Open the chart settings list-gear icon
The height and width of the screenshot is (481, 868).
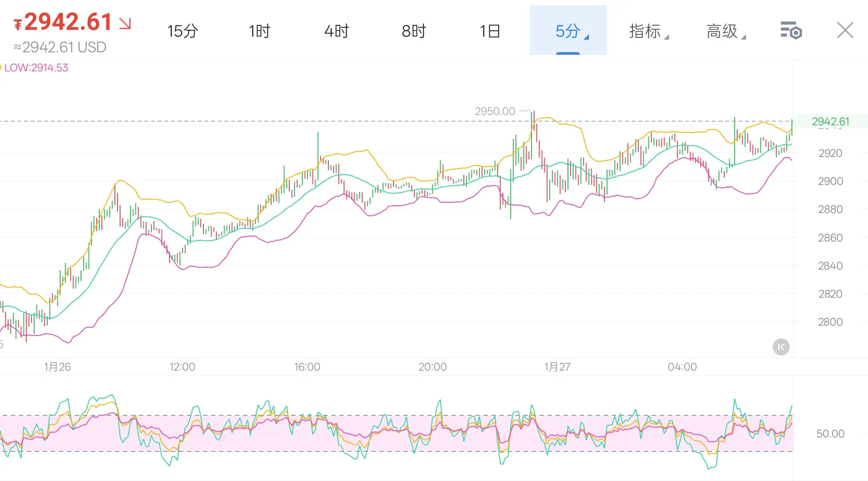point(791,31)
